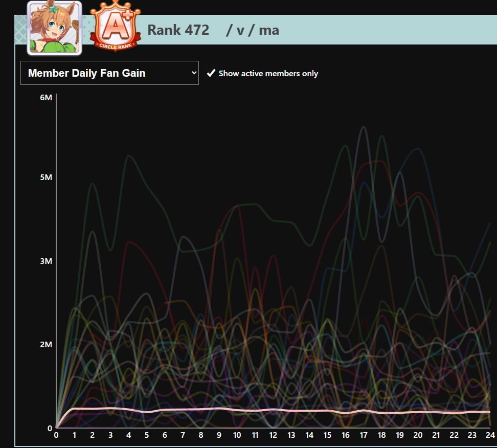Click the 2M y-axis label
The height and width of the screenshot is (448, 497).
[x=46, y=345]
